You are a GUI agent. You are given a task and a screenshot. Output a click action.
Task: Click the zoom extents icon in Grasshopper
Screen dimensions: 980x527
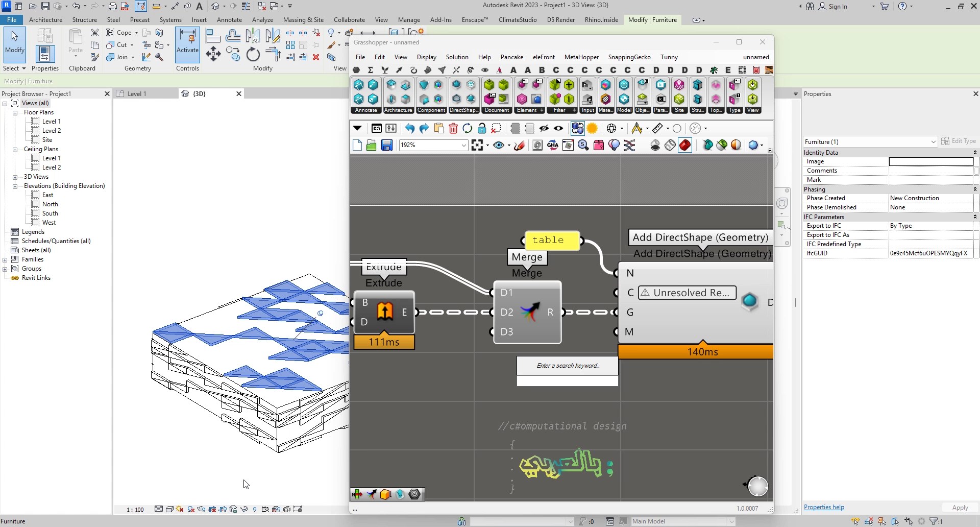tap(477, 146)
